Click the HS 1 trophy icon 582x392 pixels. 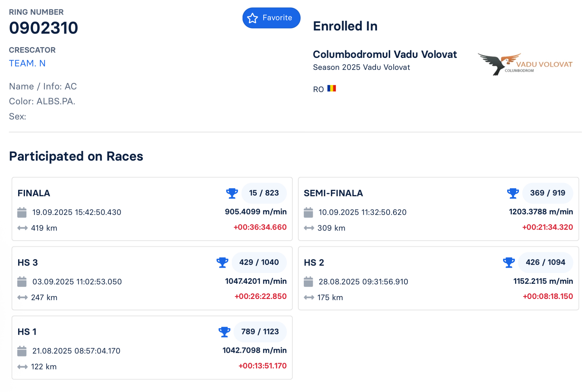click(x=224, y=332)
